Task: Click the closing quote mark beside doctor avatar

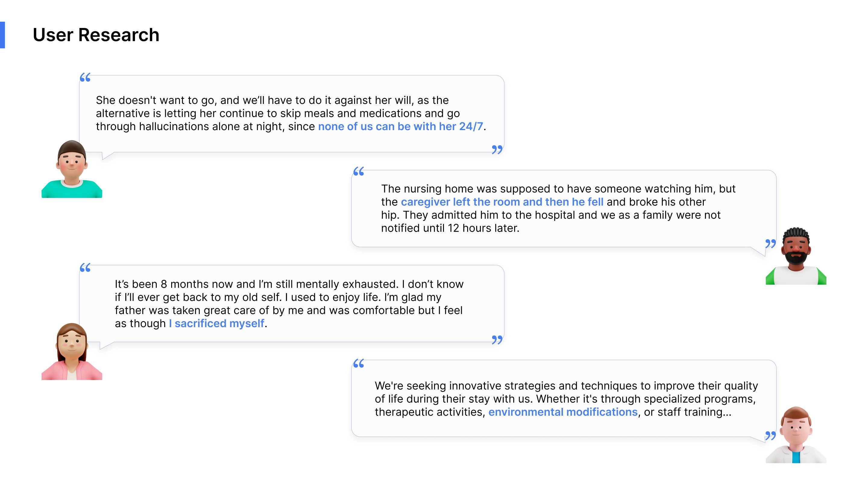Action: click(x=770, y=436)
